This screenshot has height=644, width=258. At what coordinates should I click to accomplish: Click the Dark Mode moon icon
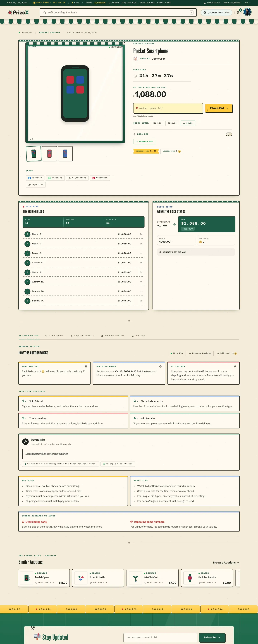click(205, 3)
